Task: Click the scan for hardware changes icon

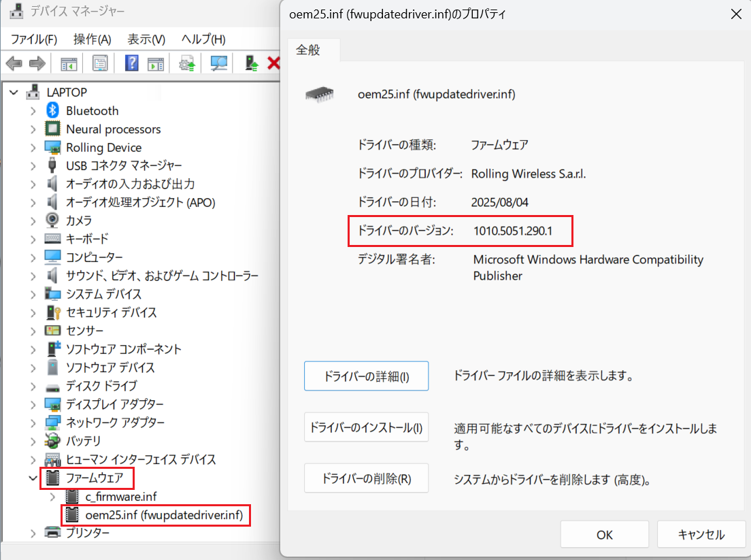Action: [218, 64]
